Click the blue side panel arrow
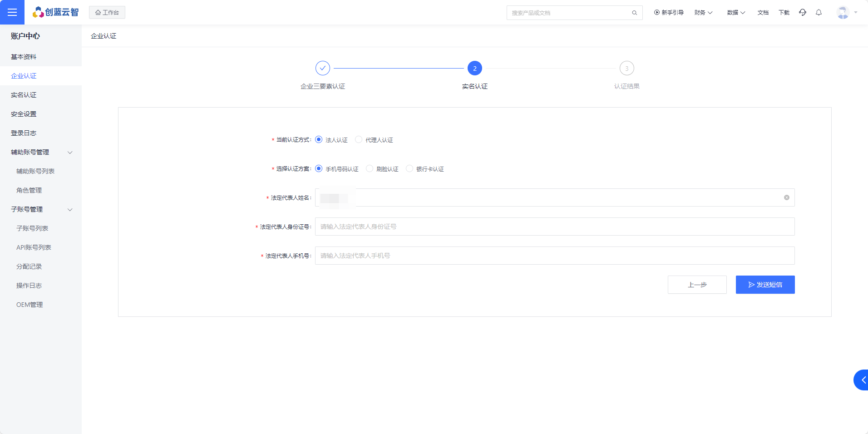The width and height of the screenshot is (868, 434). pyautogui.click(x=862, y=380)
